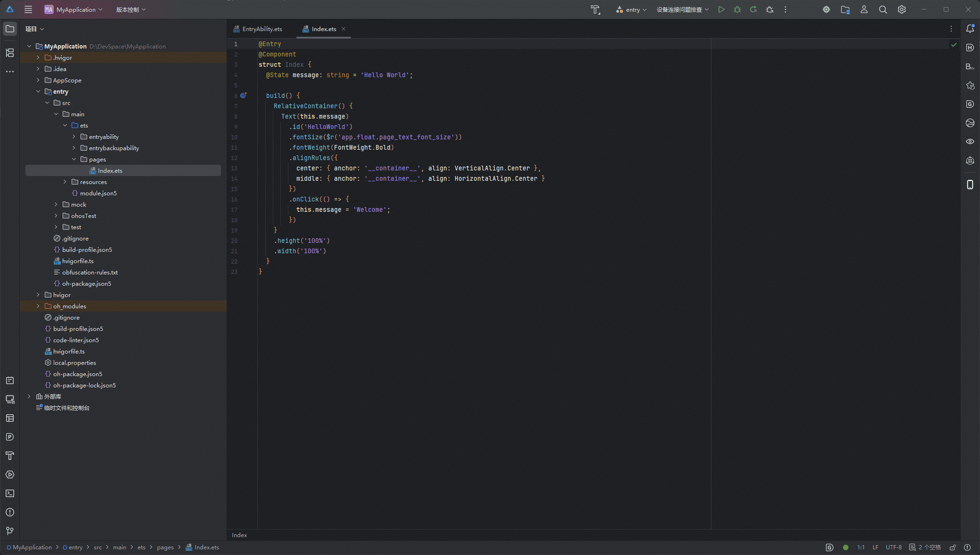Start debugging with the bug icon
The image size is (980, 555).
point(737,9)
